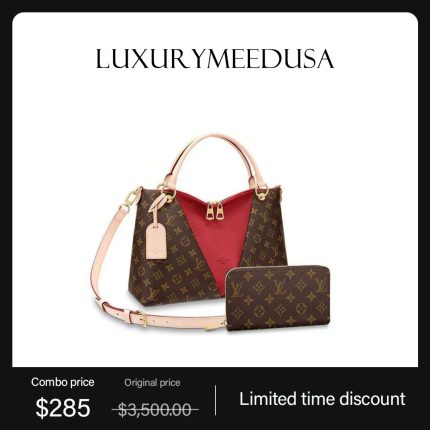Screen dimensions: 430x430
Task: Select the brown zip wallet image
Action: 278,298
